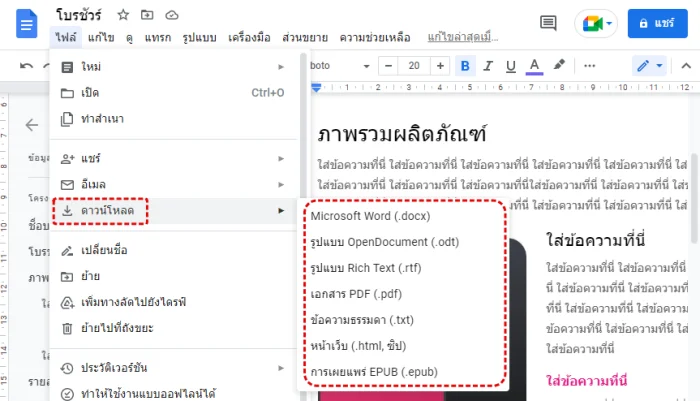Select ทำสำเนา in the File menu
The image size is (700, 401).
[173, 119]
